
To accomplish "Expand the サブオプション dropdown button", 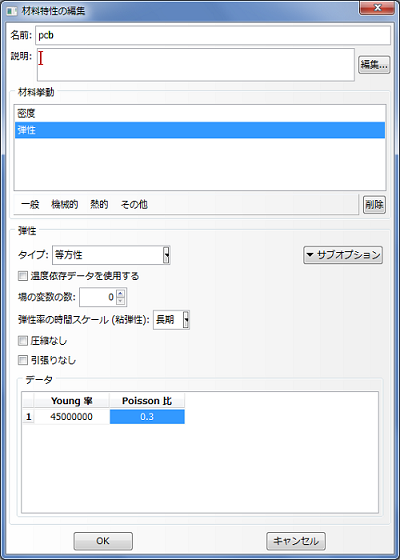I will pyautogui.click(x=343, y=255).
